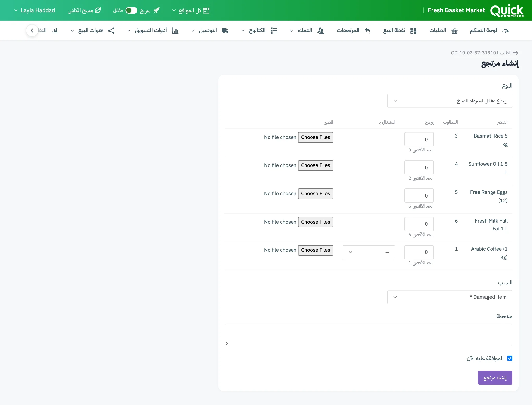The height and width of the screenshot is (405, 532).
Task: Click the purple create return button
Action: click(495, 378)
